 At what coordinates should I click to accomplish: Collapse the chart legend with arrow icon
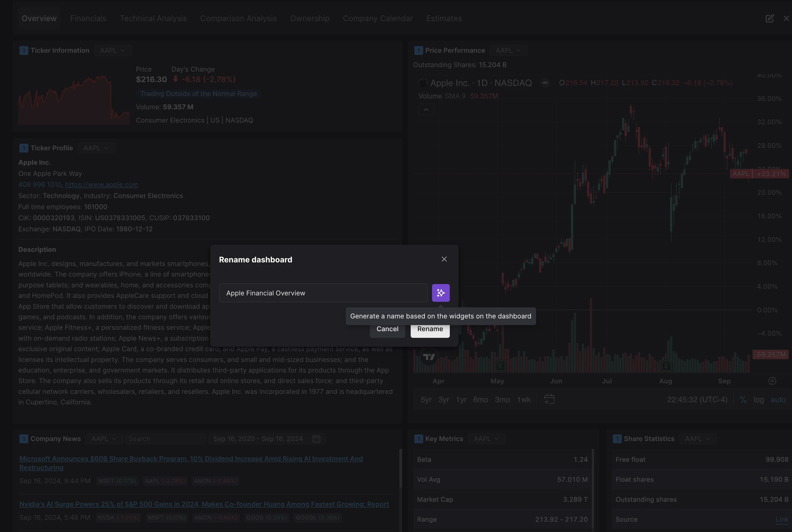point(426,110)
